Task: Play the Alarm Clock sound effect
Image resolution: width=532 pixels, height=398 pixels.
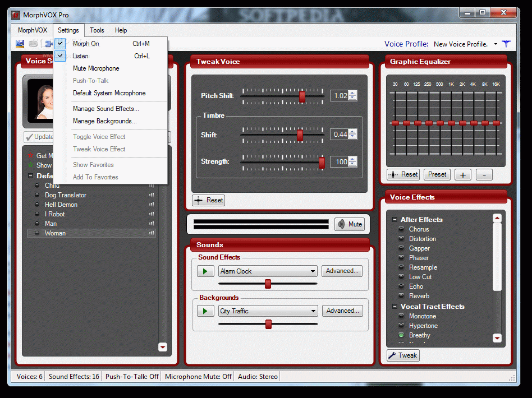Action: [x=205, y=271]
